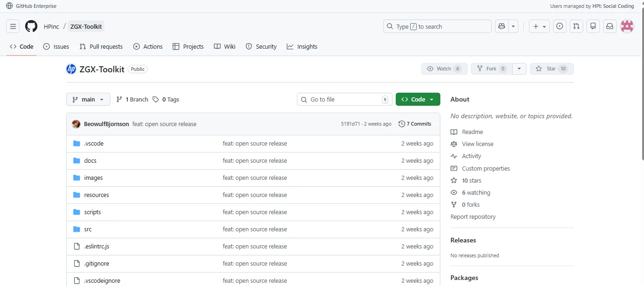Click BeowulfBjornson avatar image
Screen dimensions: 644x286
point(76,124)
